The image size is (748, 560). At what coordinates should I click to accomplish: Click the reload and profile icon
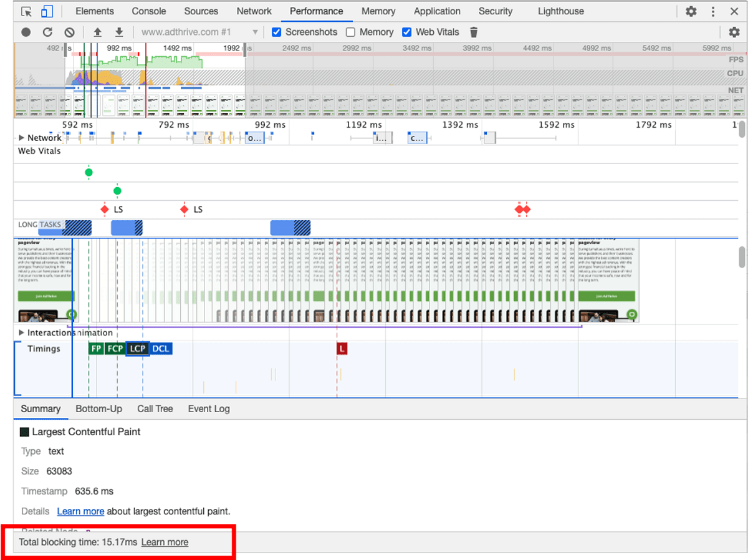point(48,32)
